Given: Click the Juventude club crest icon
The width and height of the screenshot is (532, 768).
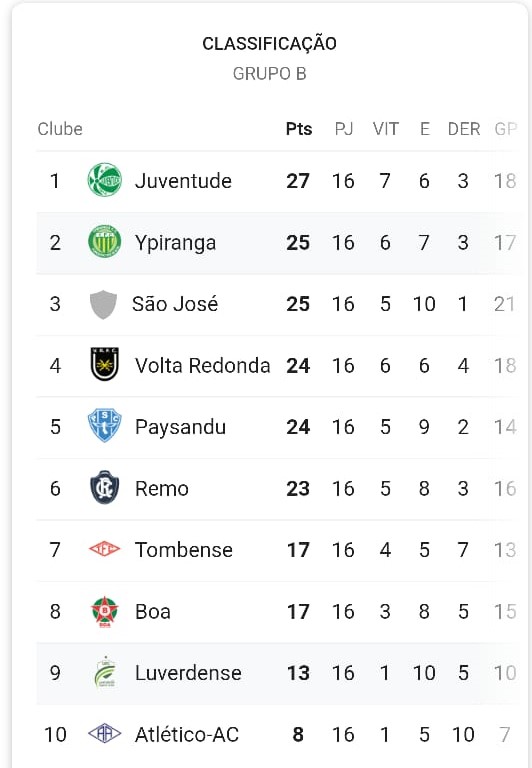Looking at the screenshot, I should 104,180.
